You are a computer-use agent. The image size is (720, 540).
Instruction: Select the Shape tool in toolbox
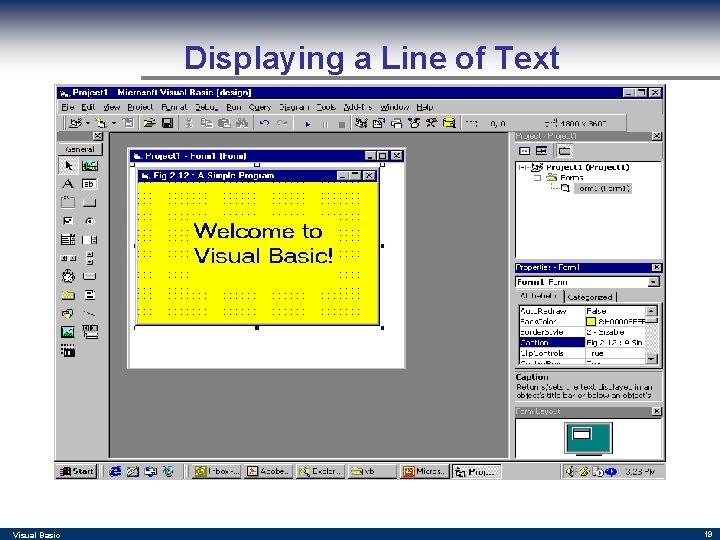pos(68,313)
